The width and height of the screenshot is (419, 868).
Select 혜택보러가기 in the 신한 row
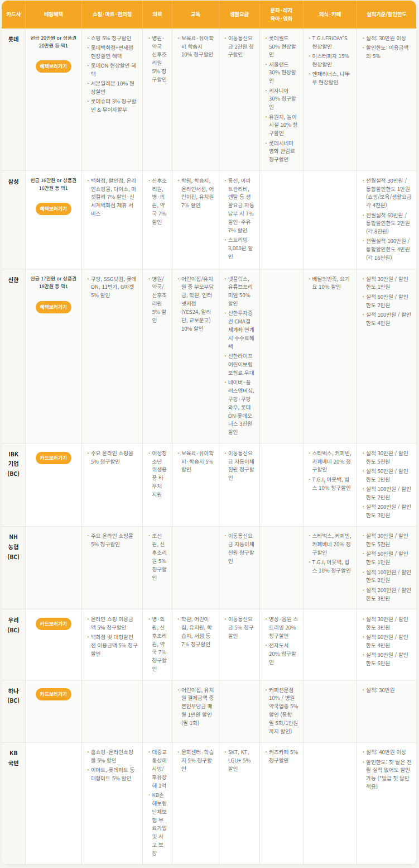54,307
